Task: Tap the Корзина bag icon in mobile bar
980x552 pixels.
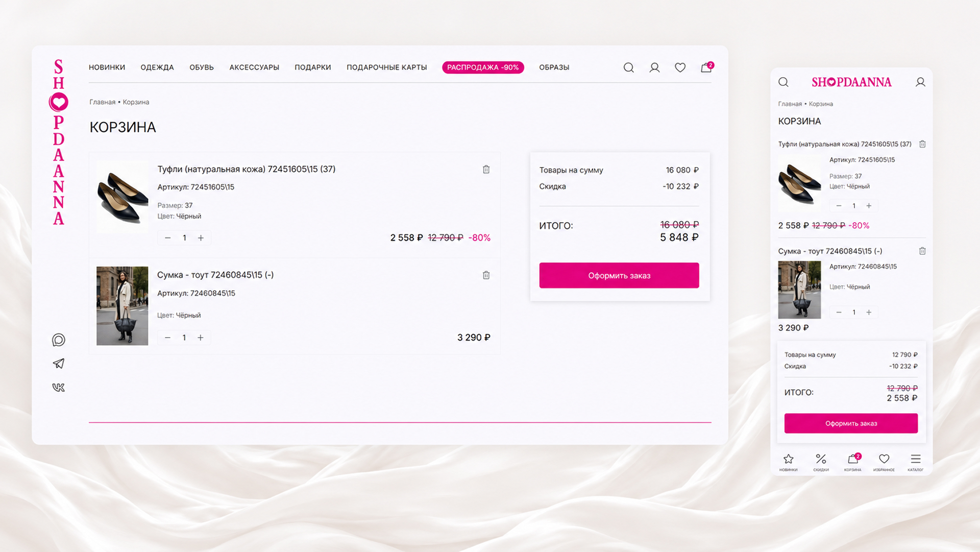Action: (853, 458)
